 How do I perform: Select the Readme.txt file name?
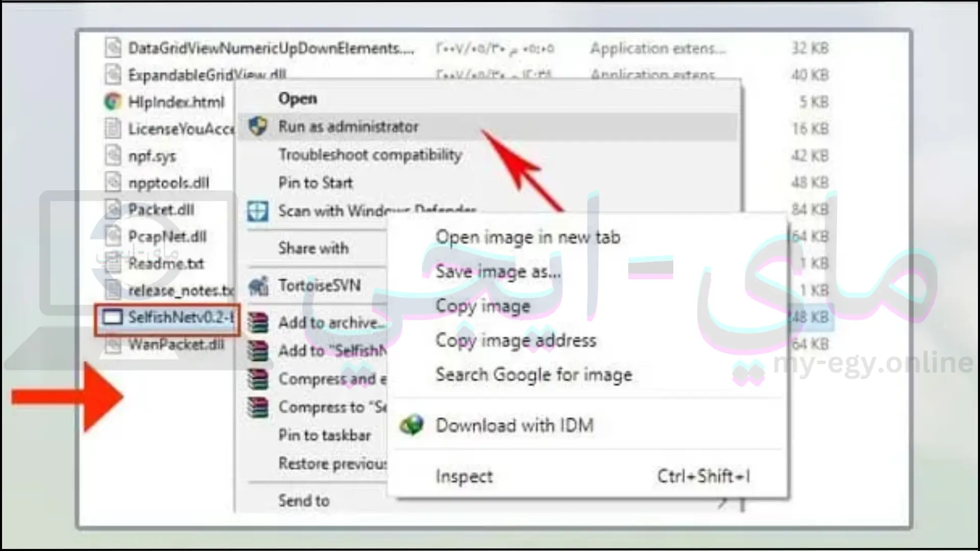166,264
